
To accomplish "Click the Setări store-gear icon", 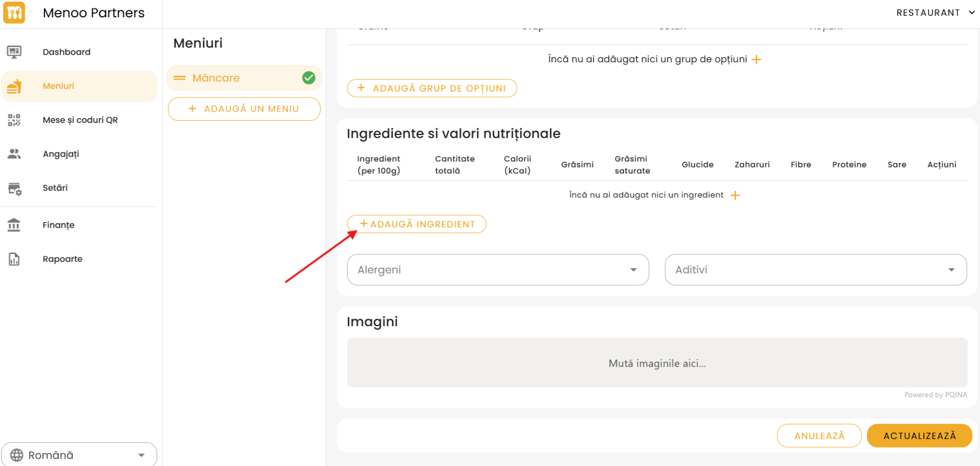I will (14, 188).
